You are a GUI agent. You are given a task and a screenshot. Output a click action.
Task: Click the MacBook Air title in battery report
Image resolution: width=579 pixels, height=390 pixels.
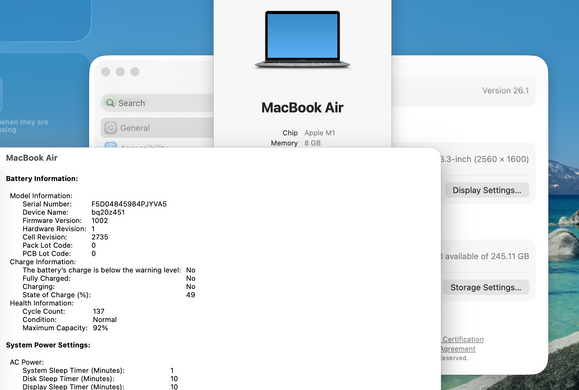pyautogui.click(x=32, y=158)
